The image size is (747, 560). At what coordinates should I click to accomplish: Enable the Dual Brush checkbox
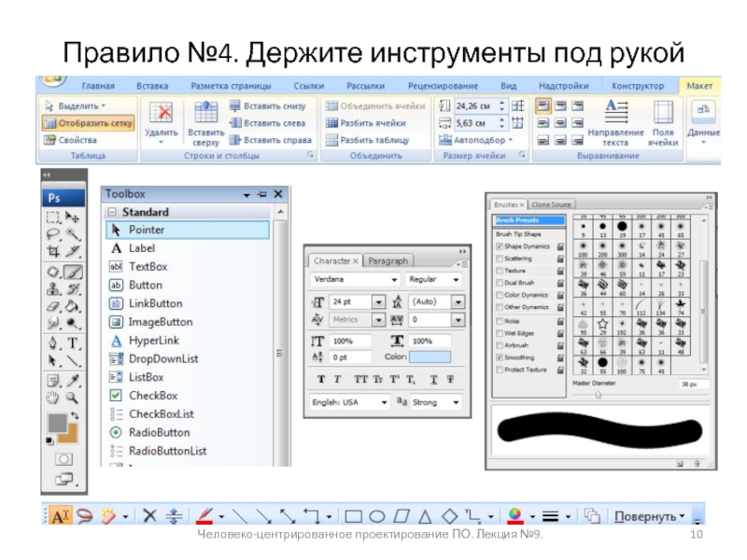point(500,283)
